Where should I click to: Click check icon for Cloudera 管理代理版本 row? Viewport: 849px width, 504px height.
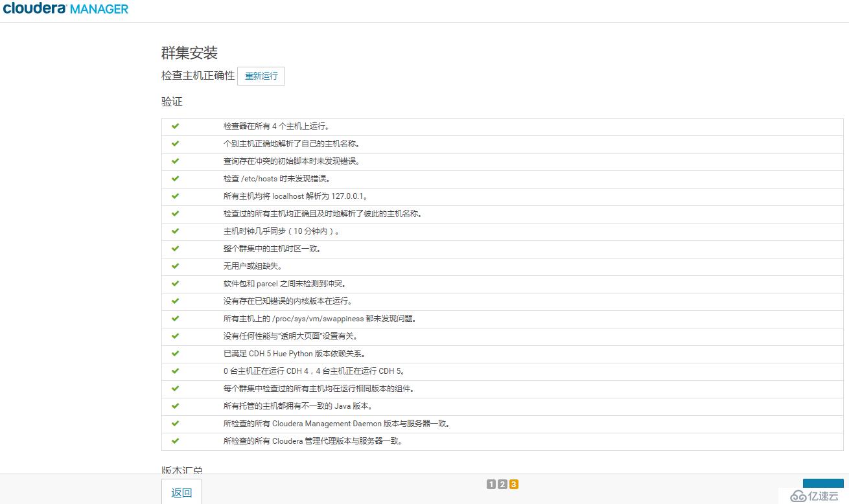[x=175, y=441]
